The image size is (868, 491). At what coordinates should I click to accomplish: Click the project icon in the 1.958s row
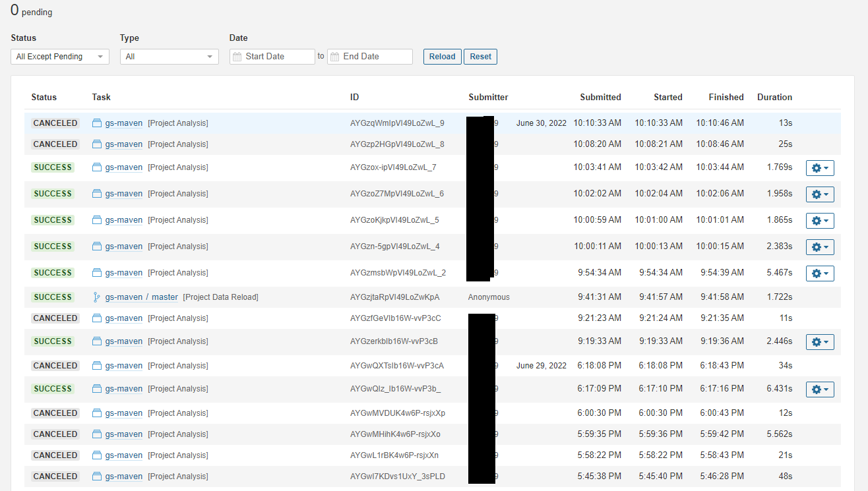click(97, 194)
